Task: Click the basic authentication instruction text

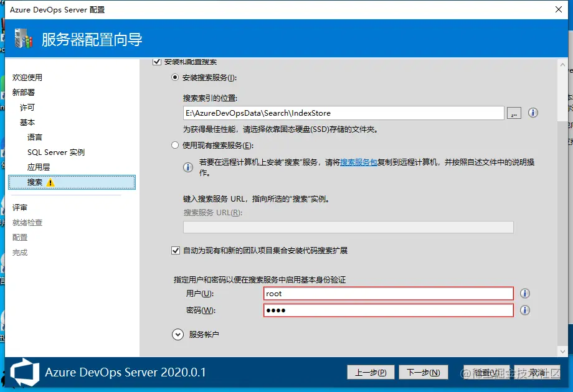Action: [260, 279]
